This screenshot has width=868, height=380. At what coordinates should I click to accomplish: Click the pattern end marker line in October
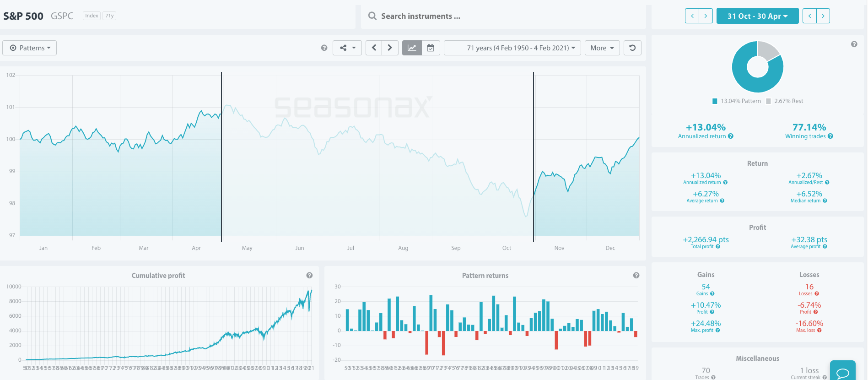pos(534,157)
